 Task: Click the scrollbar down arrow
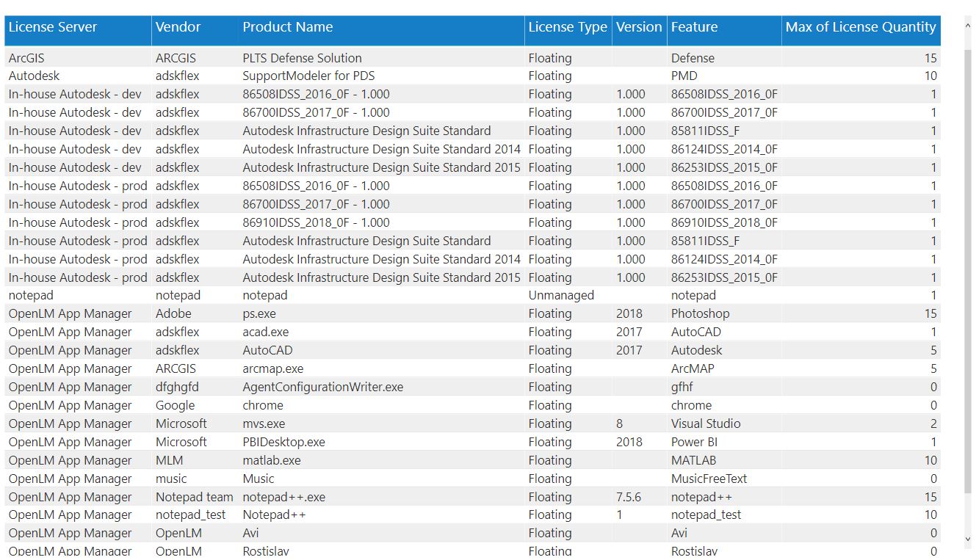click(967, 539)
